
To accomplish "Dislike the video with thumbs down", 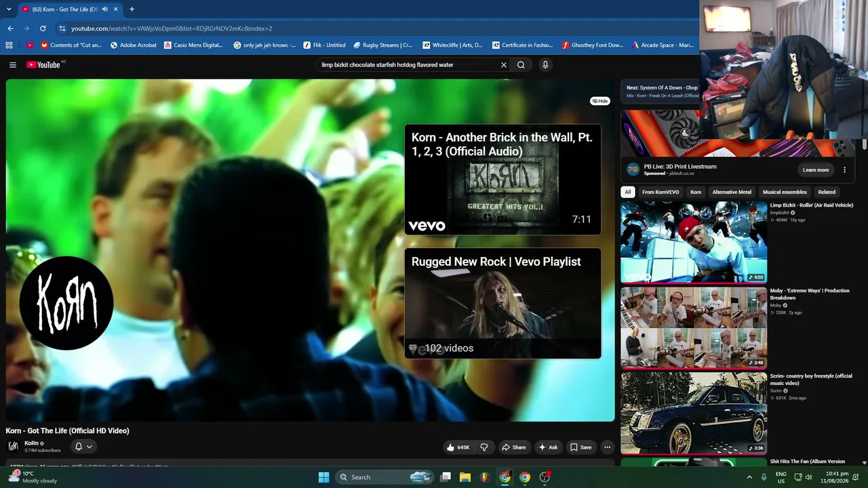I will click(484, 447).
